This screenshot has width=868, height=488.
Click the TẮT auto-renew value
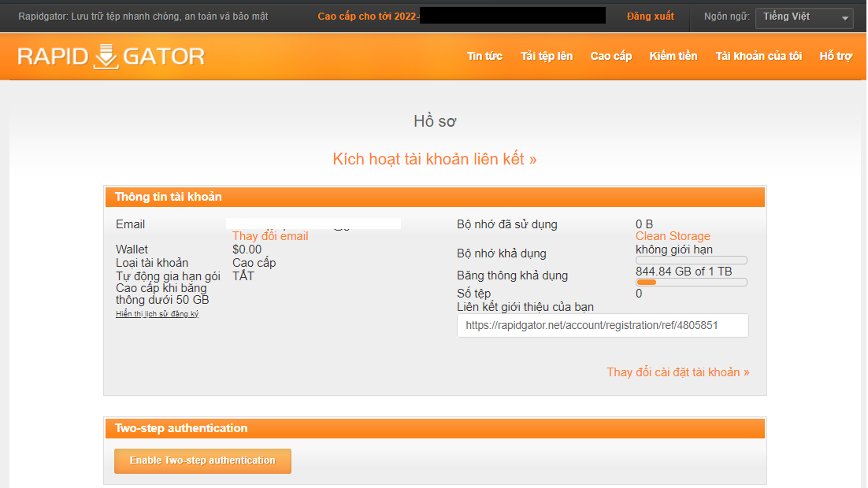coord(243,276)
